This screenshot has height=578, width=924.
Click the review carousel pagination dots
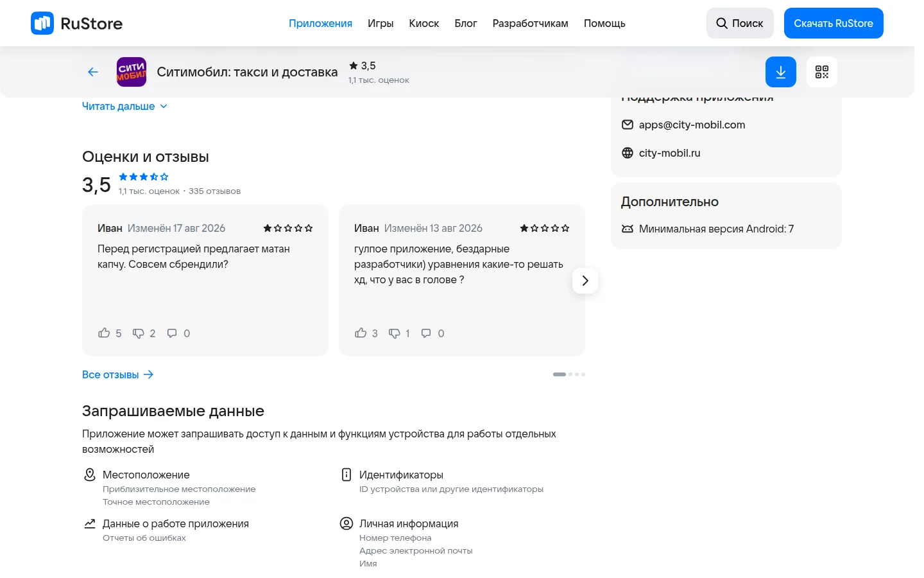(569, 374)
